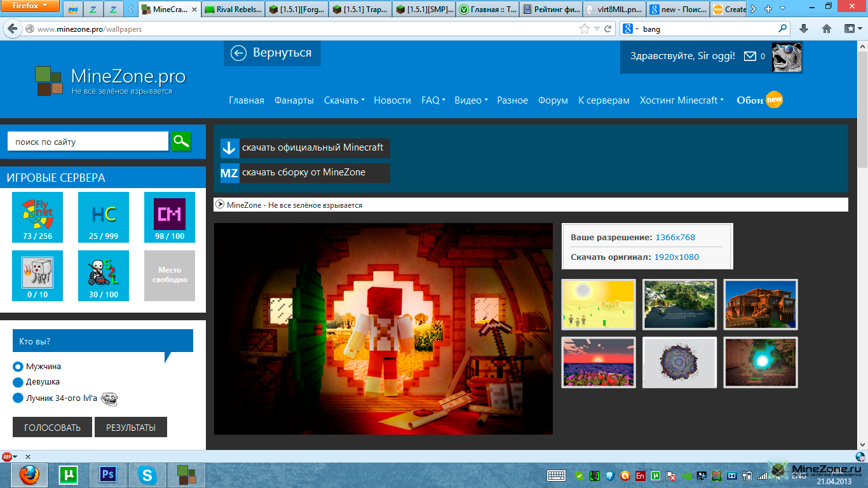
Task: Click the back arrow circle icon near Вернуться
Action: coord(238,53)
